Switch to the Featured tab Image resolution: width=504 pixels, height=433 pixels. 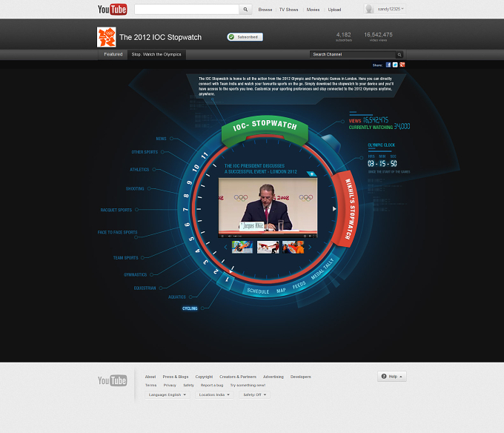point(113,54)
